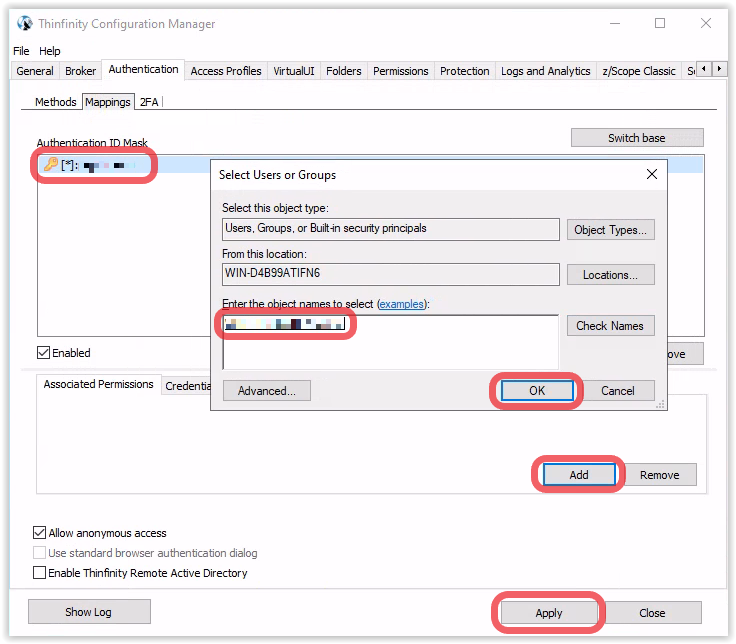Click the Show Log button
Viewport: 736px width, 644px height.
point(89,612)
